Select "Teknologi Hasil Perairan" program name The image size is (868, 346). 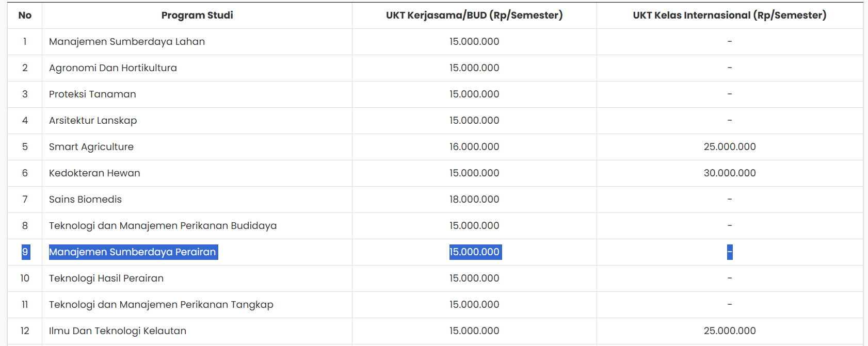point(106,278)
